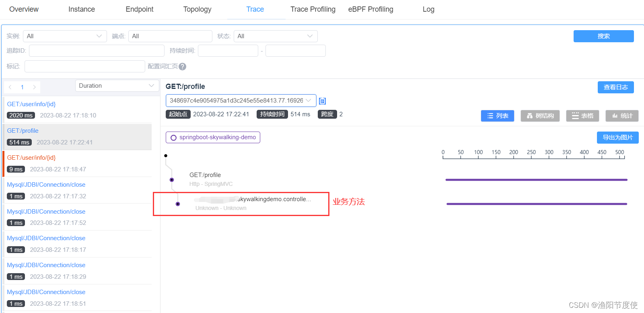
Task: Go to next page arrow in trace list
Action: [35, 87]
